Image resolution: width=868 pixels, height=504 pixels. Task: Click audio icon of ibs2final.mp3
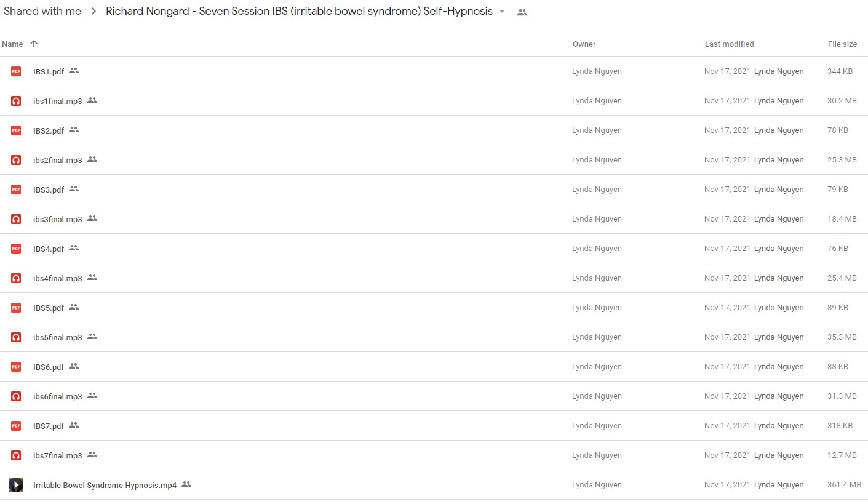click(16, 160)
